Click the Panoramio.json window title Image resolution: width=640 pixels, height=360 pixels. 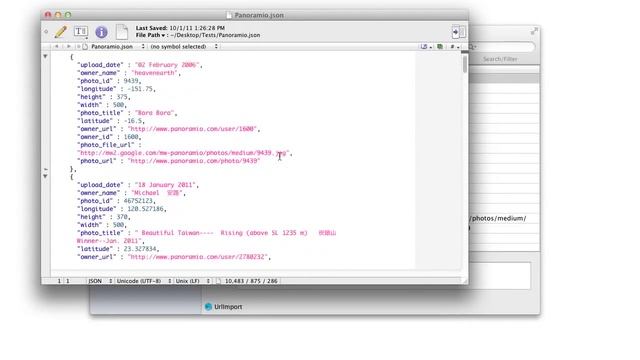pos(259,15)
